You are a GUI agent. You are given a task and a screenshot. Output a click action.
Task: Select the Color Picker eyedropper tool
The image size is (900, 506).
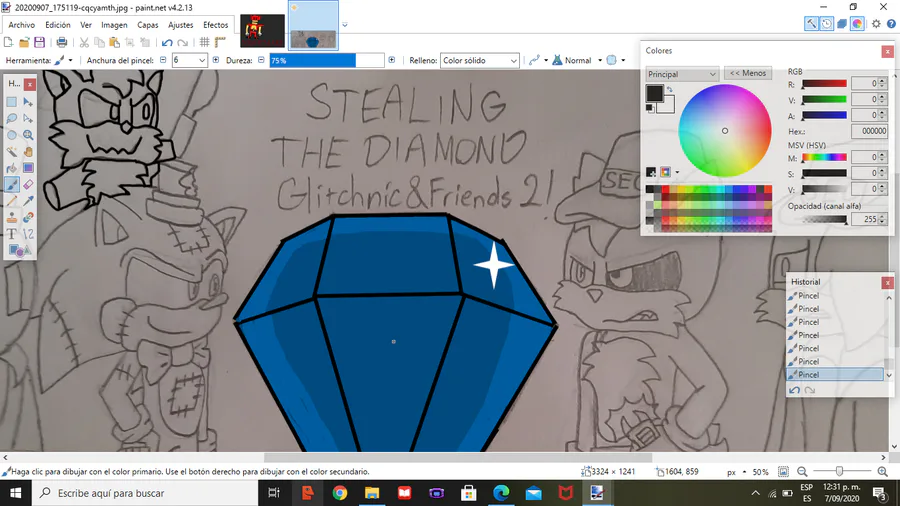(x=28, y=201)
